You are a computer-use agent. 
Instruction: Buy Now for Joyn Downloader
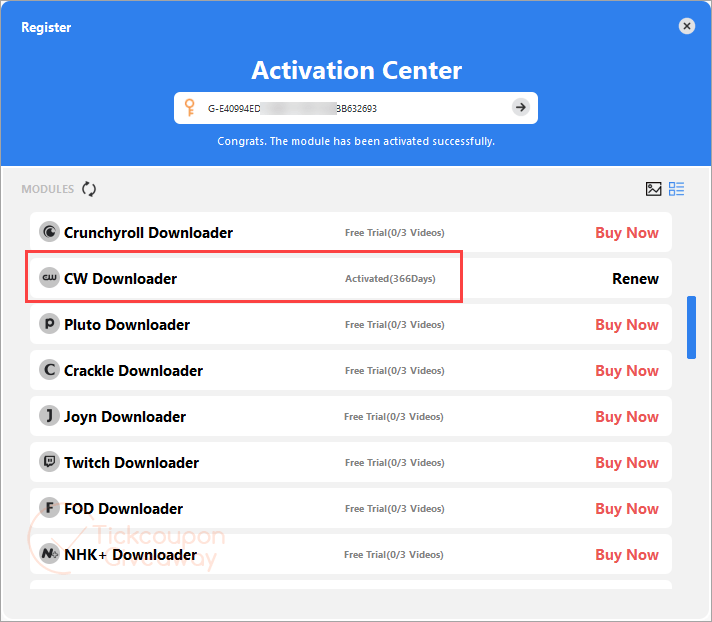point(627,416)
